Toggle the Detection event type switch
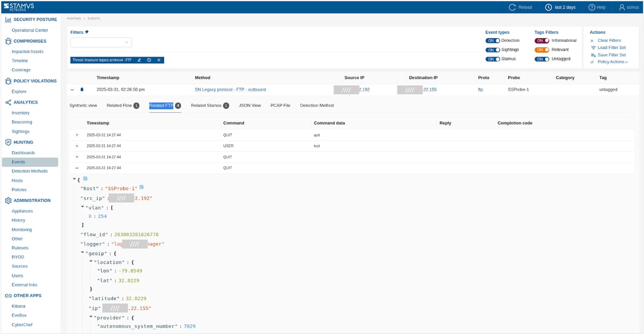The width and height of the screenshot is (644, 334). pos(492,41)
